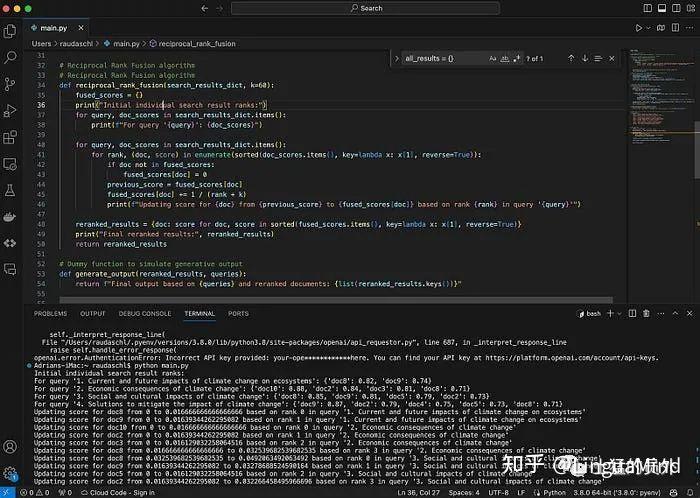The height and width of the screenshot is (498, 700).
Task: Toggle Match Whole Word in find widget
Action: tap(504, 58)
